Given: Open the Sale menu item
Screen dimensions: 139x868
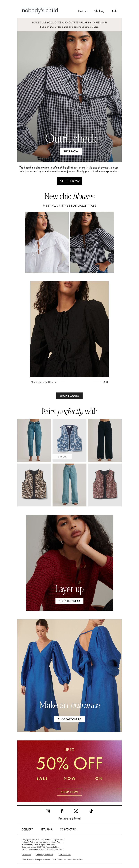Looking at the screenshot, I should [x=115, y=11].
